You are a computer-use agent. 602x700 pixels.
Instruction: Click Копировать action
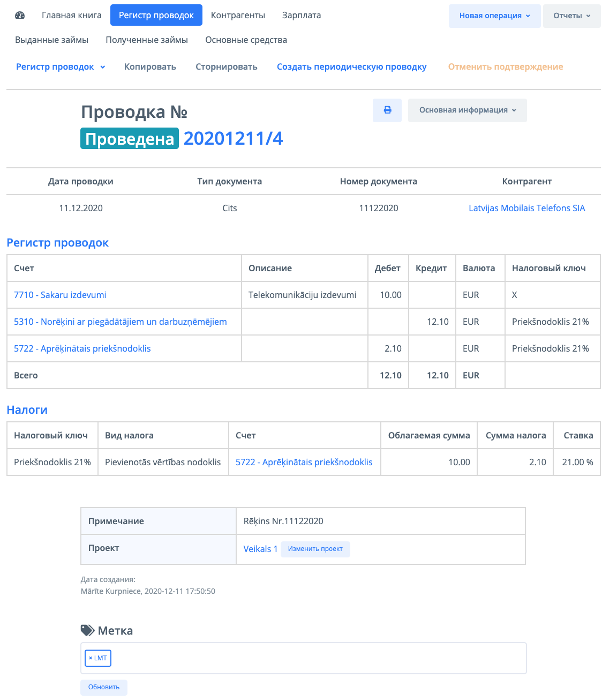pyautogui.click(x=150, y=66)
